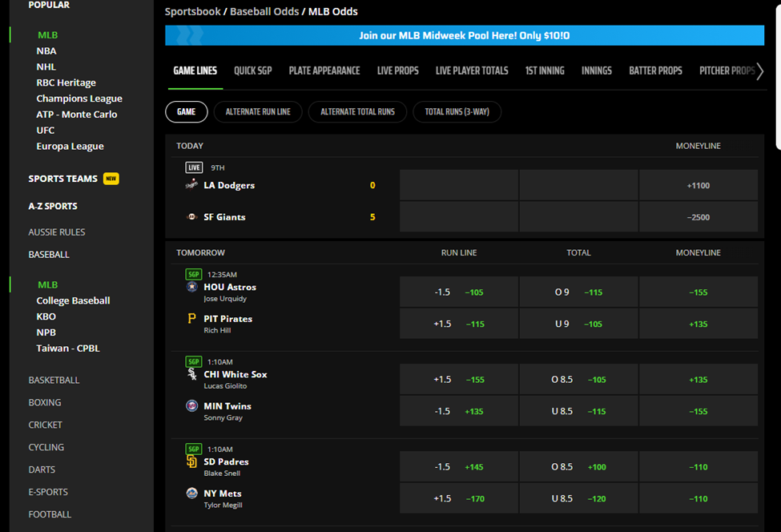Open the Batter Props tab
This screenshot has width=781, height=532.
pyautogui.click(x=655, y=71)
